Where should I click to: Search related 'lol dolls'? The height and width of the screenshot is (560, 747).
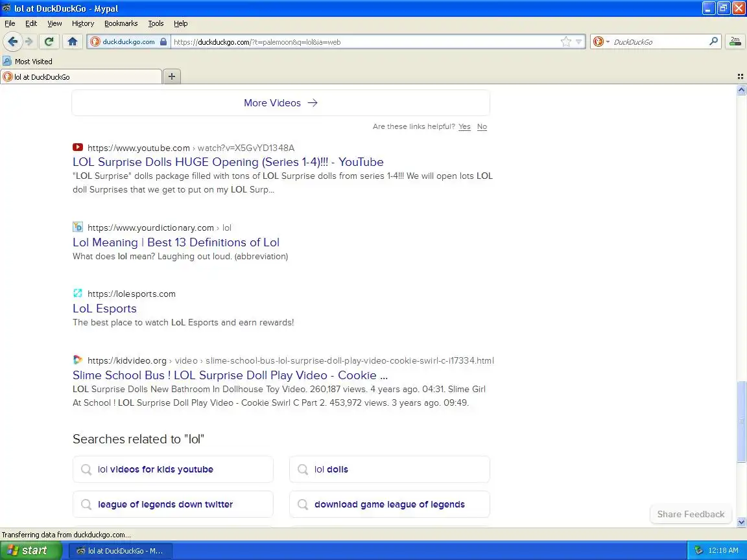(x=389, y=469)
